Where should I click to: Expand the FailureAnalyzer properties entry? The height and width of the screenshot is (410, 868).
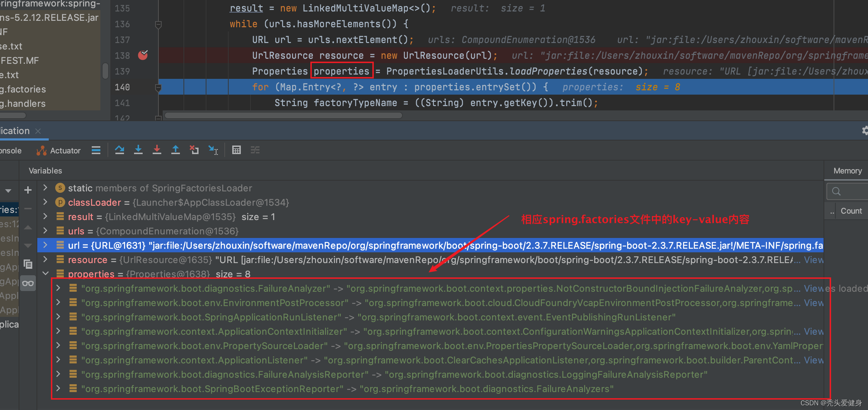pyautogui.click(x=58, y=288)
